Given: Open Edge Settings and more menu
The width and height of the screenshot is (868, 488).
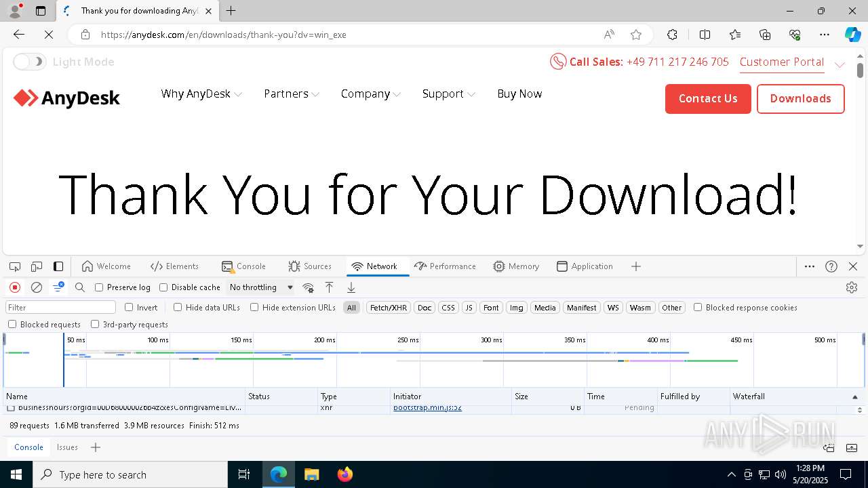Looking at the screenshot, I should click(825, 35).
